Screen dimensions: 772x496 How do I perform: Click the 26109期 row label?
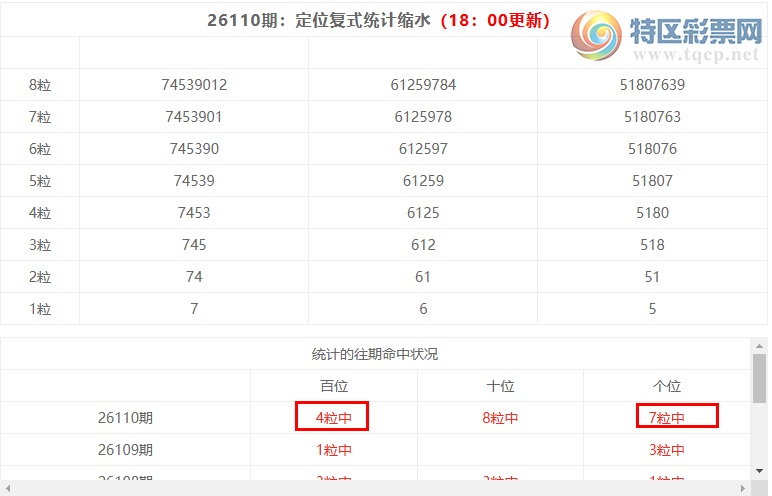[x=125, y=450]
